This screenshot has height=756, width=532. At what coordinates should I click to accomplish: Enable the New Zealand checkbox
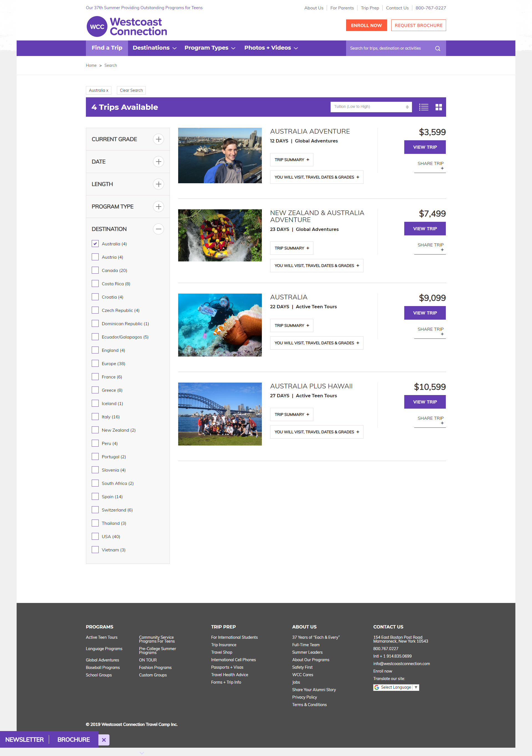point(95,430)
